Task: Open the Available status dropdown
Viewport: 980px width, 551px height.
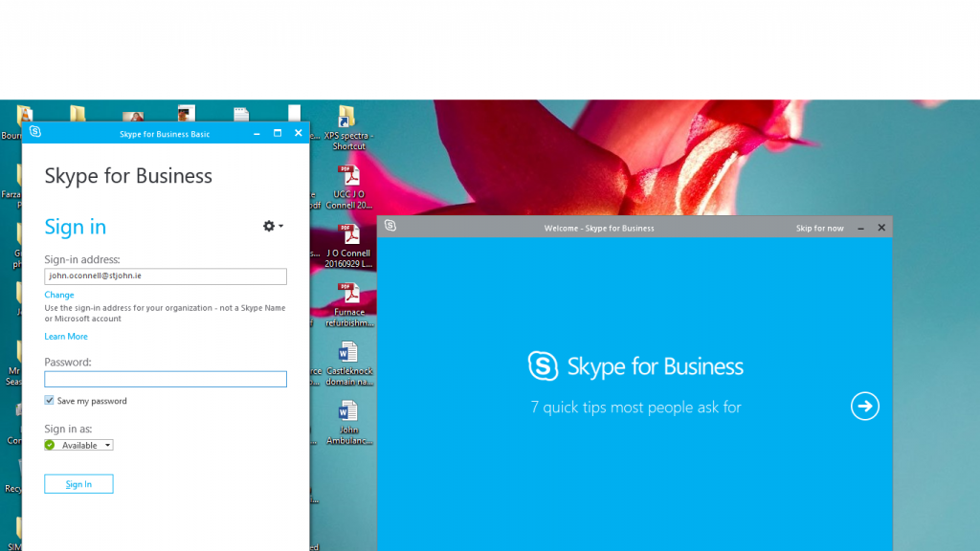Action: tap(78, 446)
